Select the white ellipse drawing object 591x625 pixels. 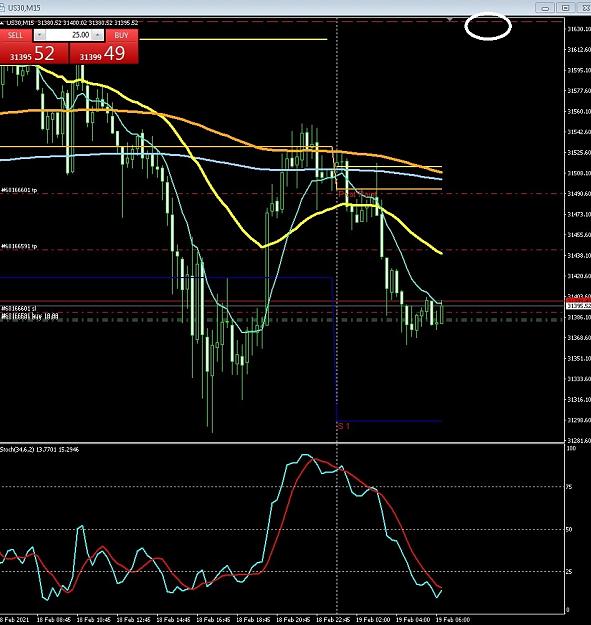tap(488, 27)
